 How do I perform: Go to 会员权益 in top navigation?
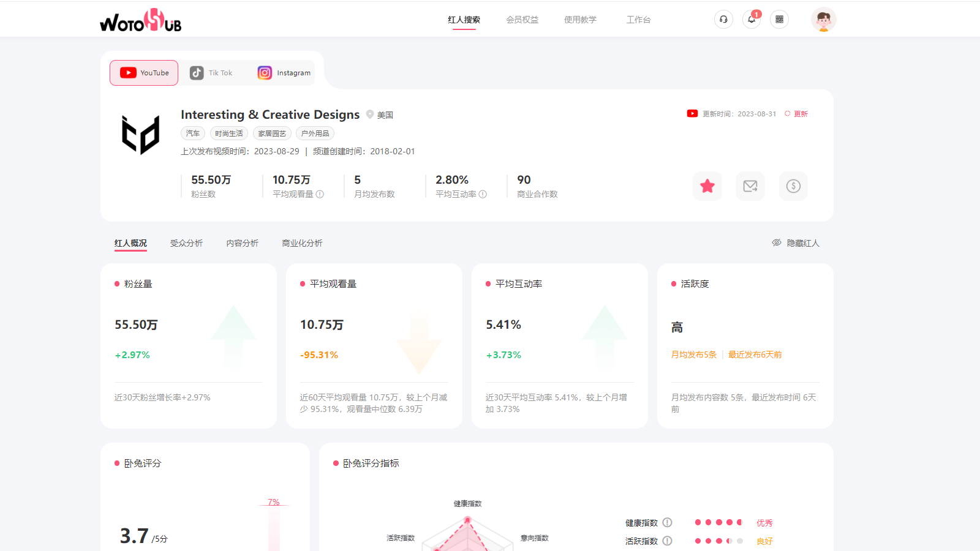[522, 20]
